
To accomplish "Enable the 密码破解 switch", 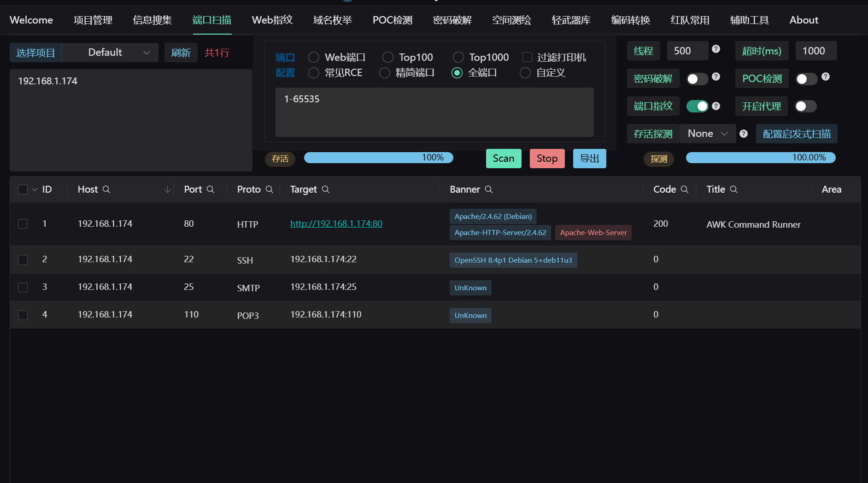I will pyautogui.click(x=698, y=79).
